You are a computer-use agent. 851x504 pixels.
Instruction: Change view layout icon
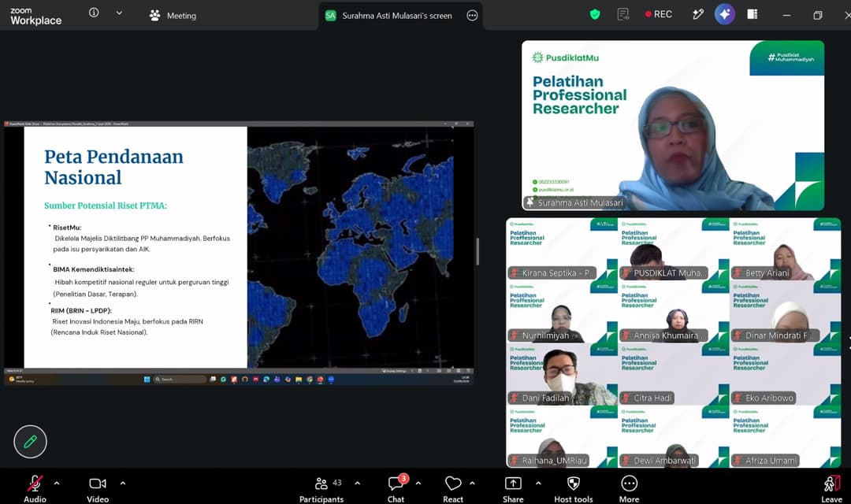(753, 14)
